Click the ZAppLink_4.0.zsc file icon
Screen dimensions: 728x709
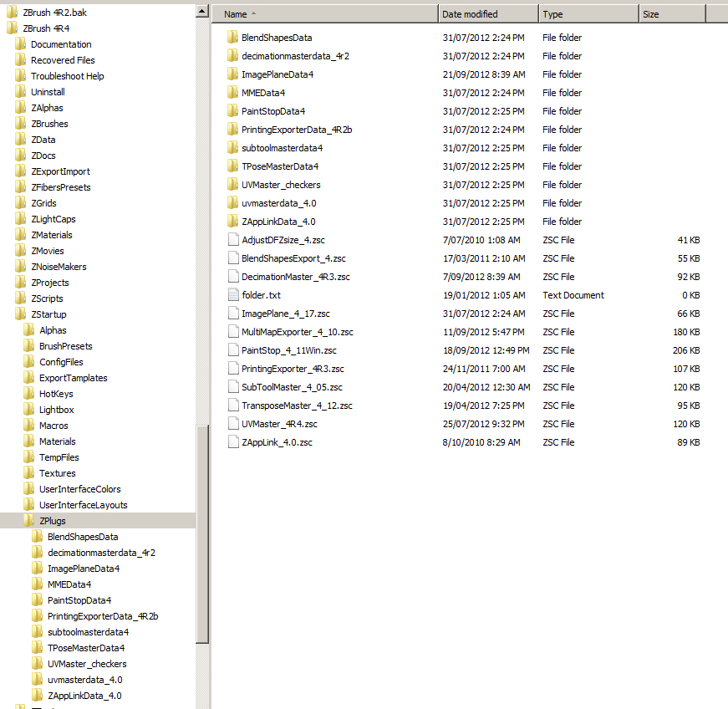click(233, 442)
